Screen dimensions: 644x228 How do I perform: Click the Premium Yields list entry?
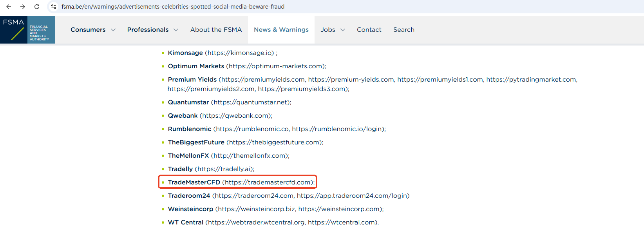tap(192, 80)
